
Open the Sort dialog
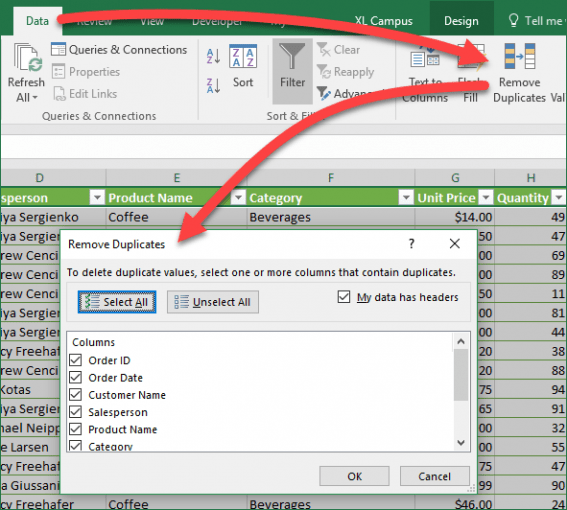(x=243, y=66)
